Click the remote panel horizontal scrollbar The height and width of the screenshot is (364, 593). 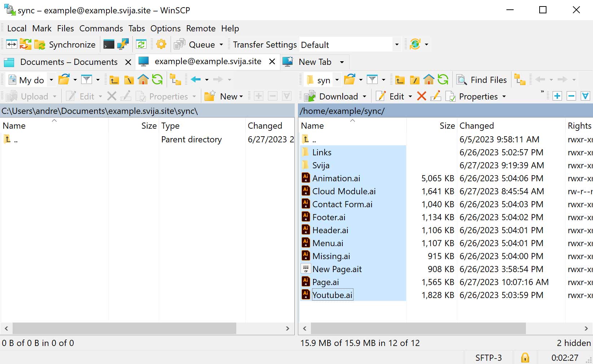(418, 328)
